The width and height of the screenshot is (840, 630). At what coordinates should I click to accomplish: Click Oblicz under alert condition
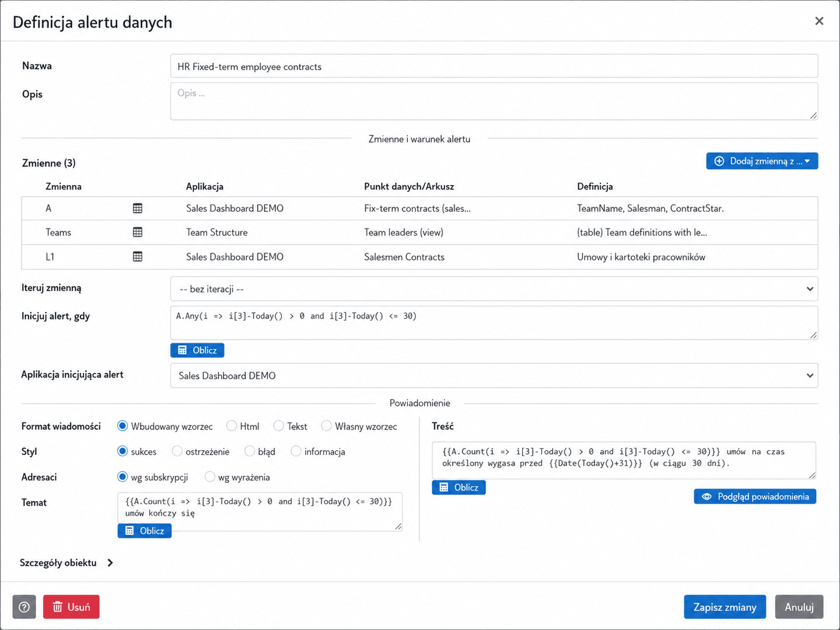[197, 350]
